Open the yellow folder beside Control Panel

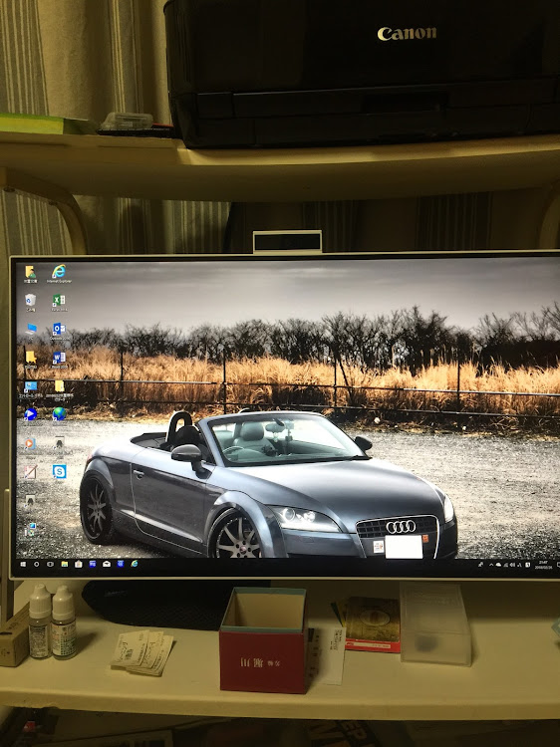[59, 388]
